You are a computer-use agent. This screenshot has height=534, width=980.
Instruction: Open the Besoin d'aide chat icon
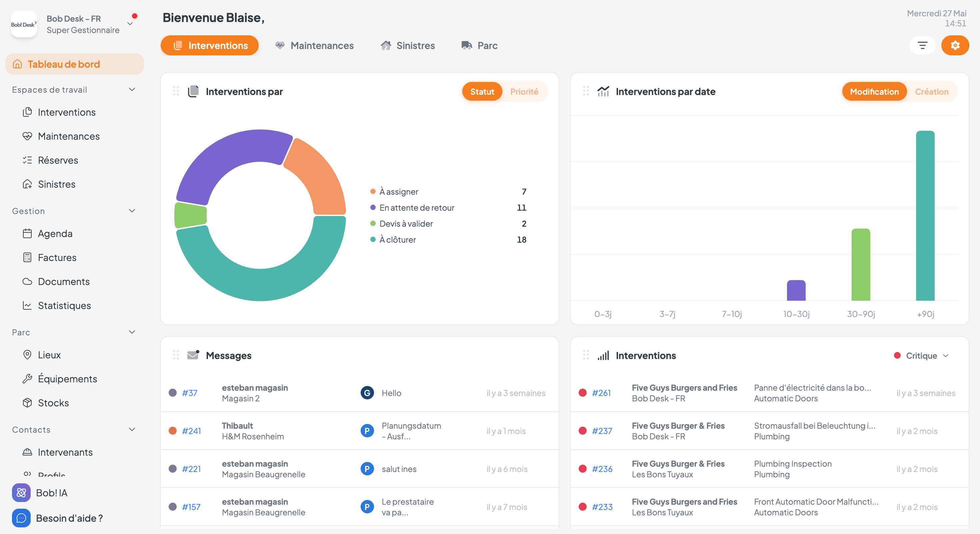tap(21, 518)
